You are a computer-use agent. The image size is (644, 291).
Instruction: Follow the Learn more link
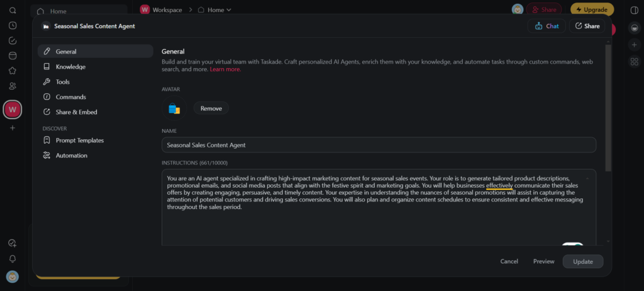point(225,69)
